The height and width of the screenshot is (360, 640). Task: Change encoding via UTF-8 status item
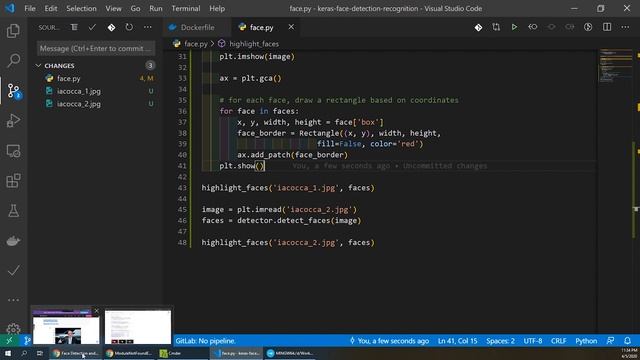(533, 341)
